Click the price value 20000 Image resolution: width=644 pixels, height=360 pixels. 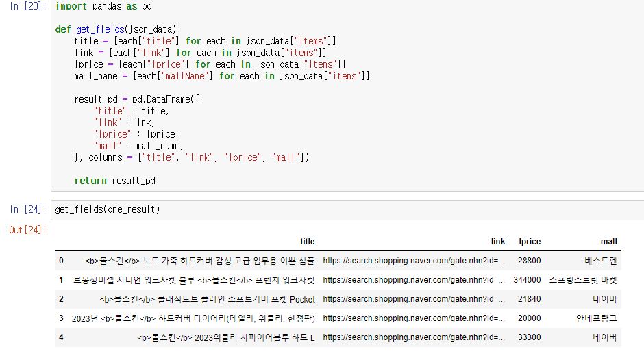(529, 318)
